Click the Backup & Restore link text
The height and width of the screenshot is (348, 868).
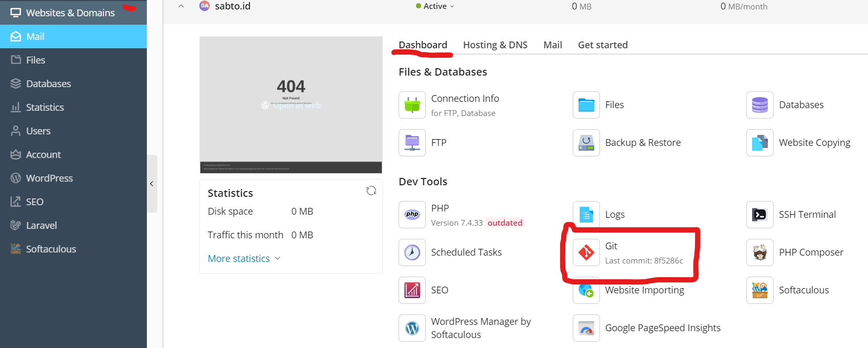(643, 143)
